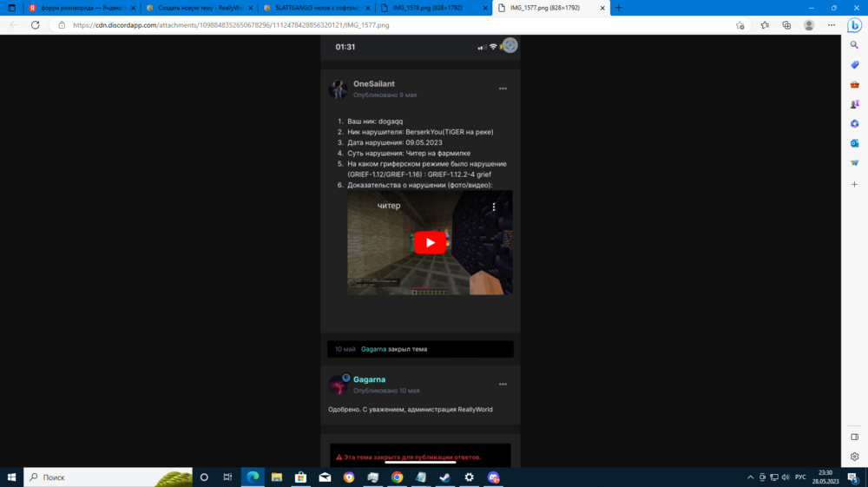Open a new browser tab

619,8
